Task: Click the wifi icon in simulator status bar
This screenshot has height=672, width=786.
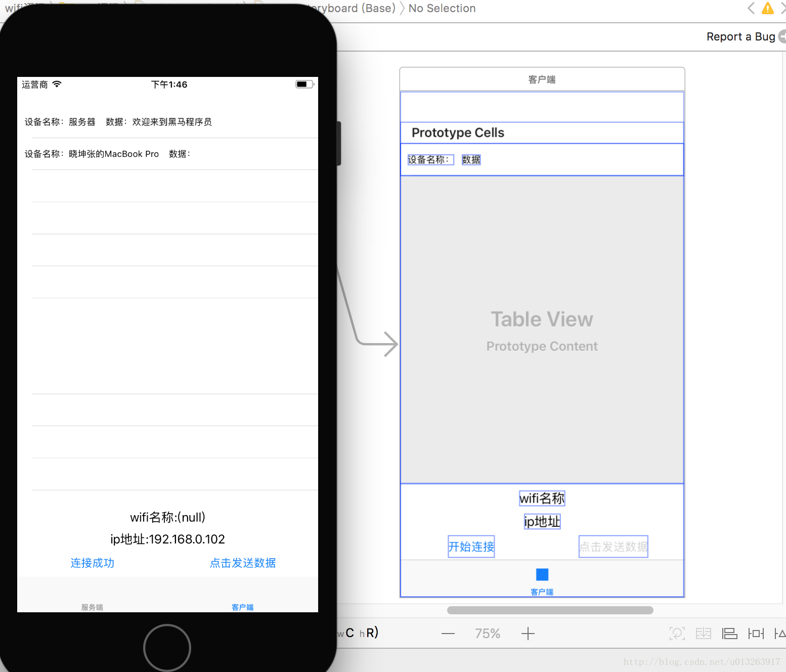Action: click(x=57, y=84)
